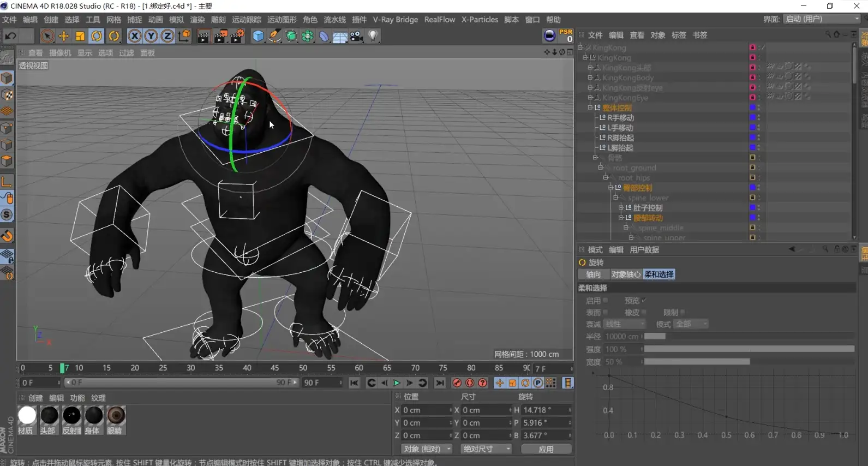
Task: Open the 文件 menu in the main menu bar
Action: click(9, 20)
